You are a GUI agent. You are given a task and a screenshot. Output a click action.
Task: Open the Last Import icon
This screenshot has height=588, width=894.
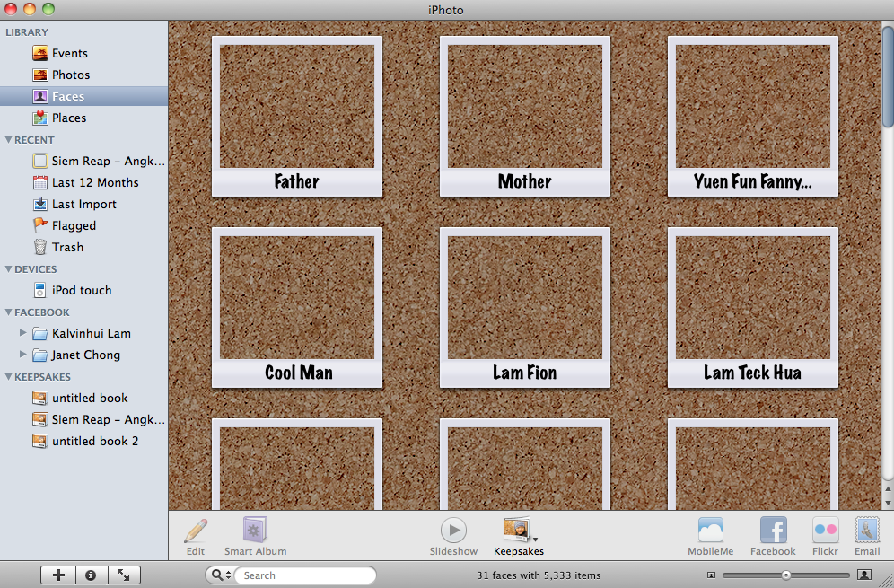[x=39, y=204]
